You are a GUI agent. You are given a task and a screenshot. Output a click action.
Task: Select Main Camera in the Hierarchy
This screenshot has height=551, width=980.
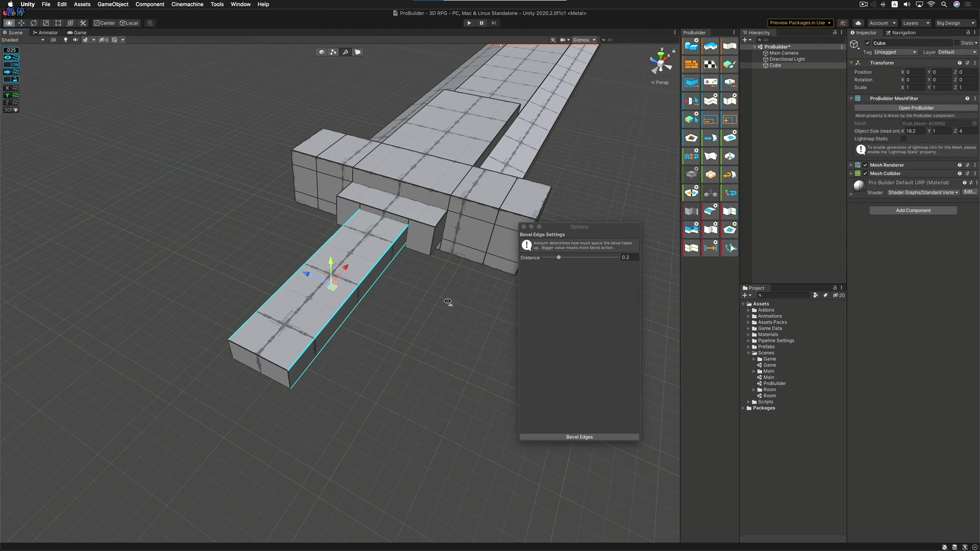783,53
